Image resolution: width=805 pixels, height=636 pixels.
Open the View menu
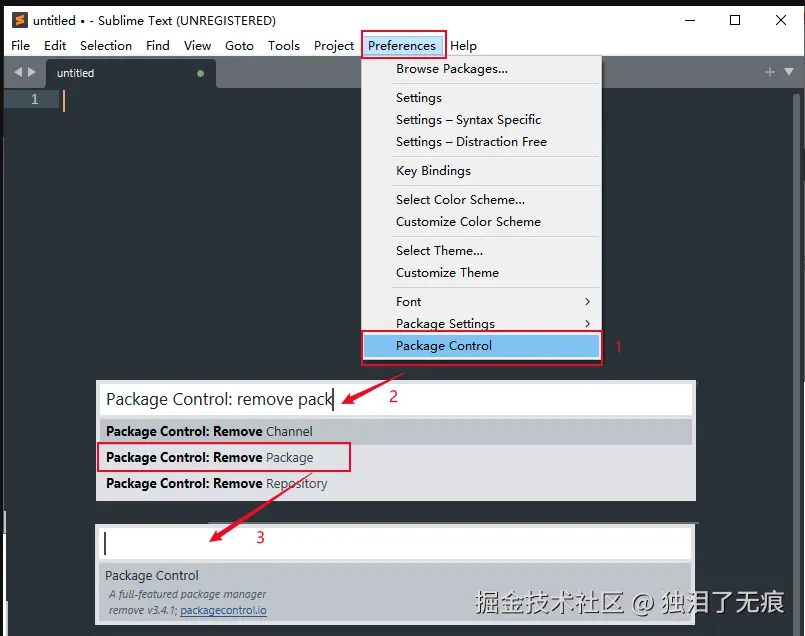pyautogui.click(x=198, y=46)
